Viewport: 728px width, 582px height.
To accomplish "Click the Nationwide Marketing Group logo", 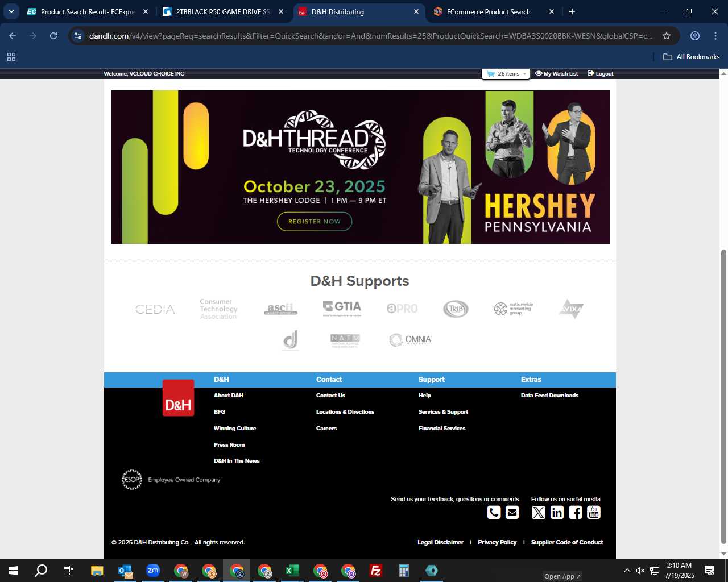I will pyautogui.click(x=514, y=309).
